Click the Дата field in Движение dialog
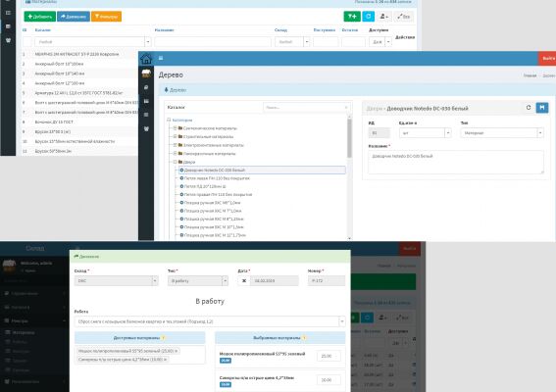Viewport: 556px width, 392px height. click(x=275, y=280)
